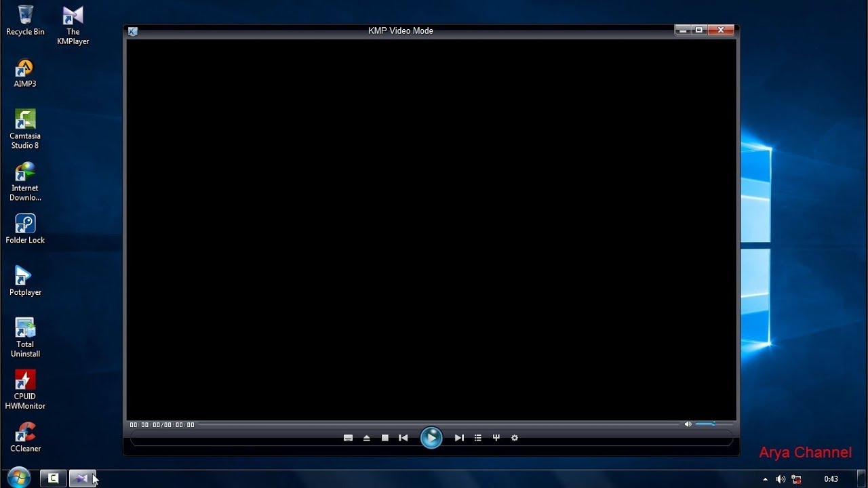
Task: Minimize the KMPlayer window
Action: [683, 30]
